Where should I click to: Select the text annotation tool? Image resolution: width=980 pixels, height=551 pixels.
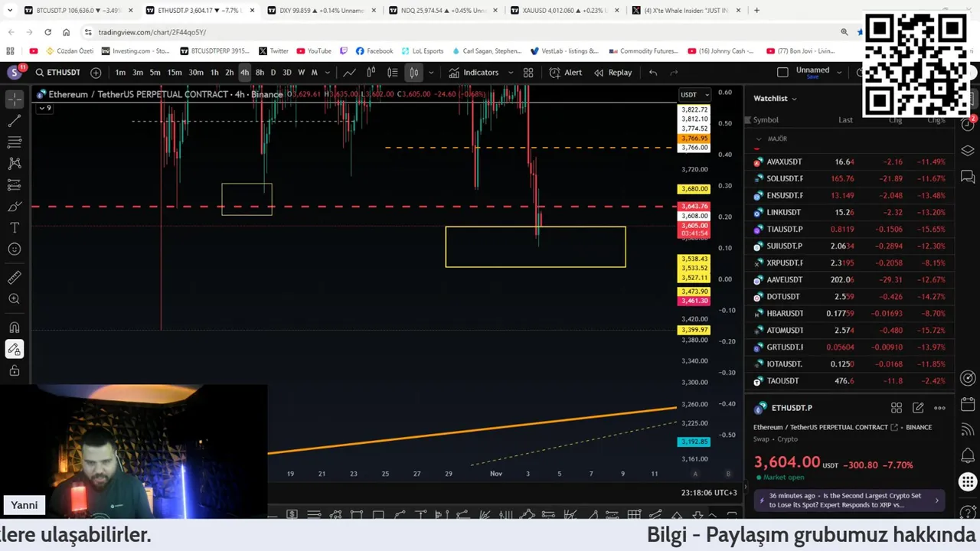14,228
